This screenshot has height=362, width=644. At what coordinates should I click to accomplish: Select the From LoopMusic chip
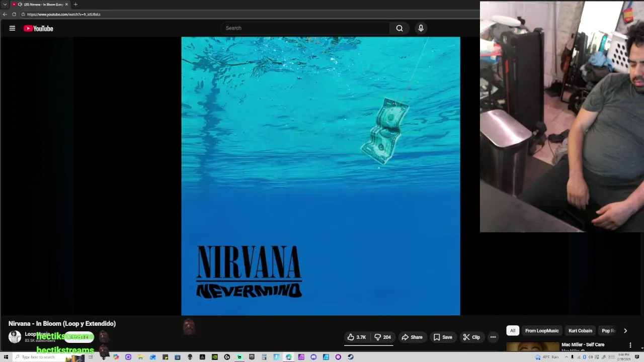pos(542,330)
